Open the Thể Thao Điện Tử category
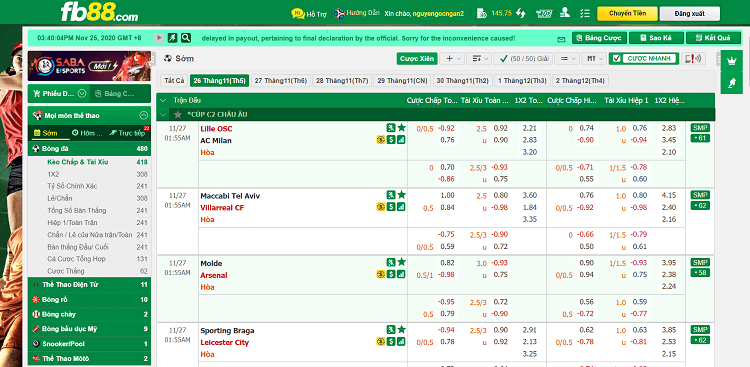 (x=89, y=284)
